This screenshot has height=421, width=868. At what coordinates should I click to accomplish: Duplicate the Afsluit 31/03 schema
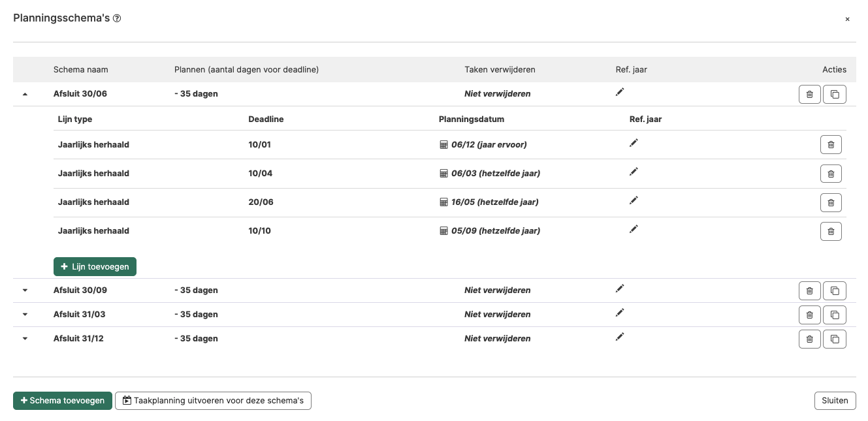click(835, 315)
